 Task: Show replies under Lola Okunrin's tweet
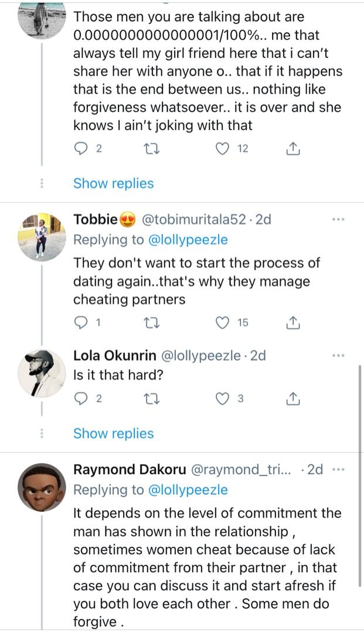(x=113, y=434)
